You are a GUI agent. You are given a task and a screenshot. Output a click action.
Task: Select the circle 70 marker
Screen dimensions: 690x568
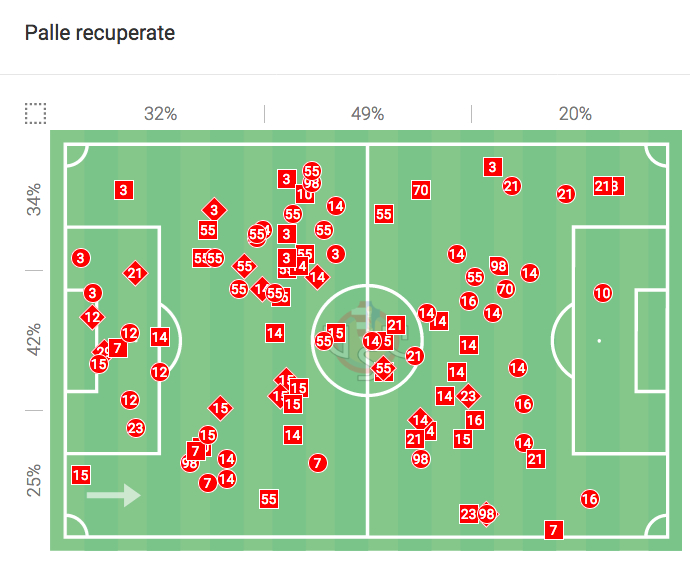tap(505, 289)
